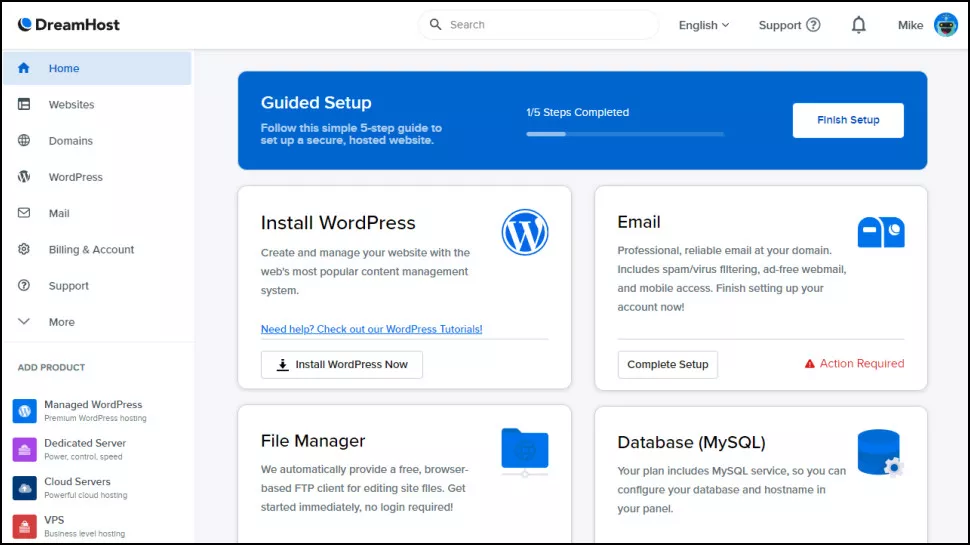Click the Email card title
Image resolution: width=970 pixels, height=545 pixels.
(x=639, y=222)
